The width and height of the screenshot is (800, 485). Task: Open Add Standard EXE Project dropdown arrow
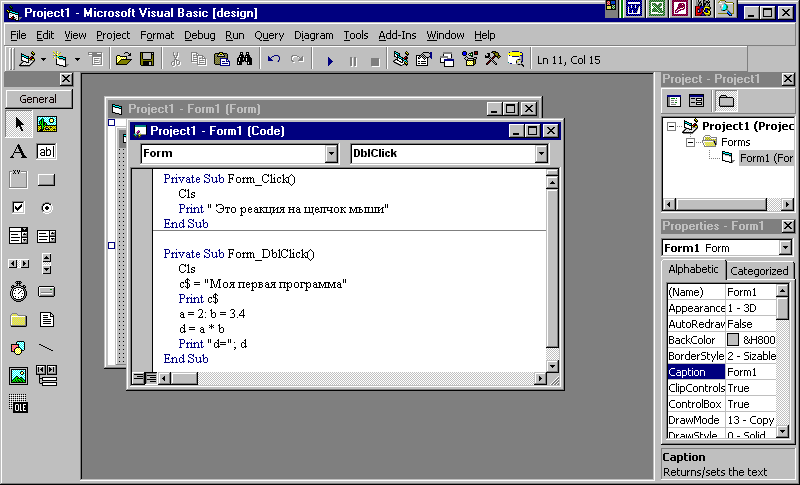[43, 60]
